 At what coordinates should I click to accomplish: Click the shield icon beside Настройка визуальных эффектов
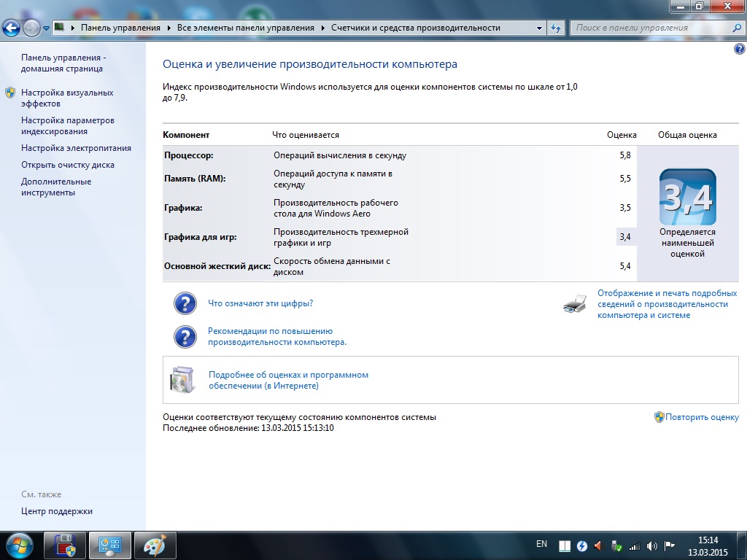[x=10, y=93]
